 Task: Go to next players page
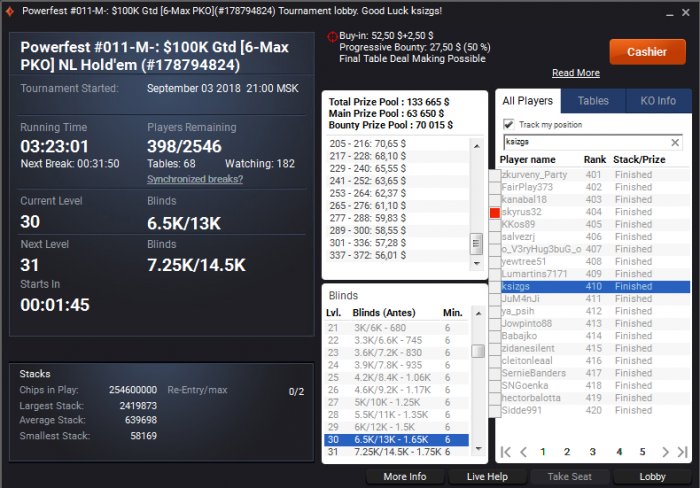(665, 452)
